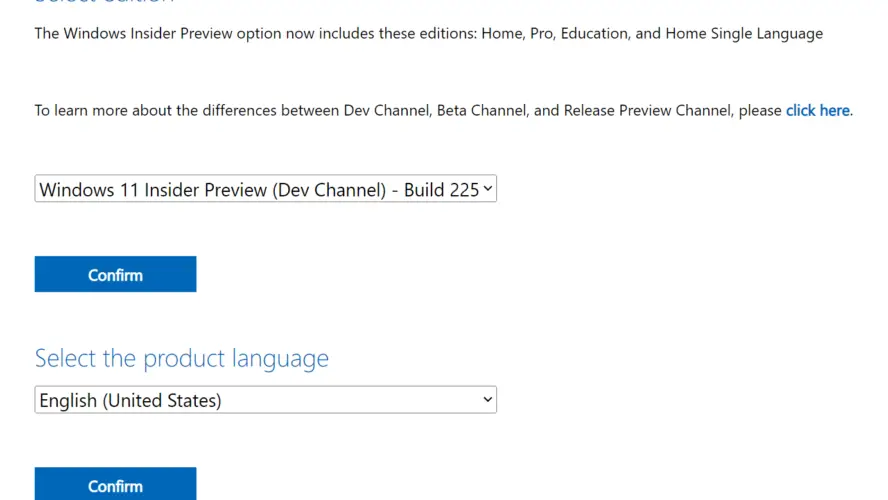Click the sentence starting 'To learn more about'
888x500 pixels.
tap(443, 110)
